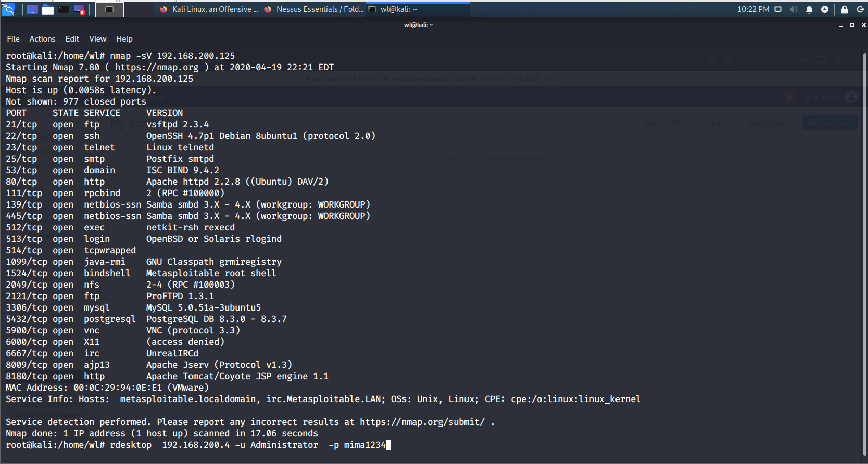Open the notifications bell icon
Viewport: 868px width, 464px height.
click(x=809, y=9)
